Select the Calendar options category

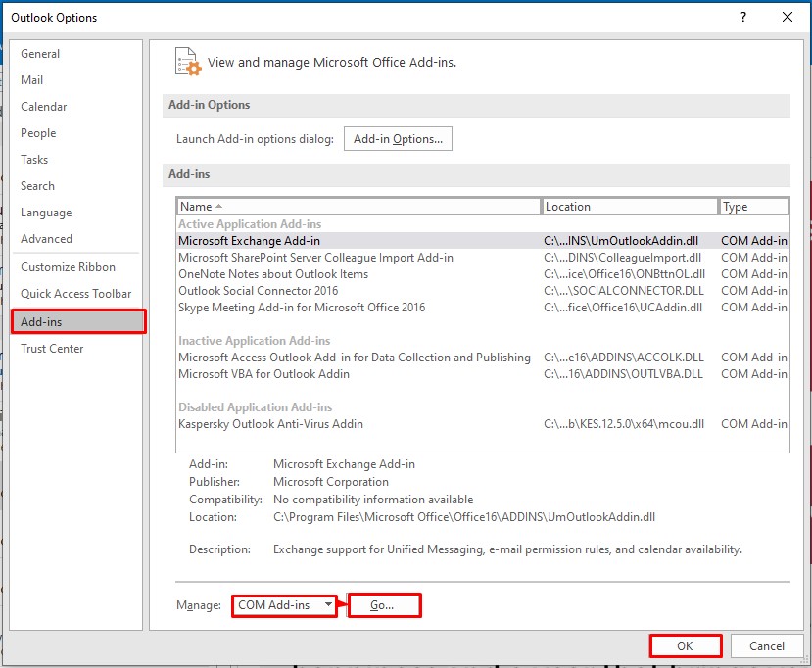tap(44, 107)
